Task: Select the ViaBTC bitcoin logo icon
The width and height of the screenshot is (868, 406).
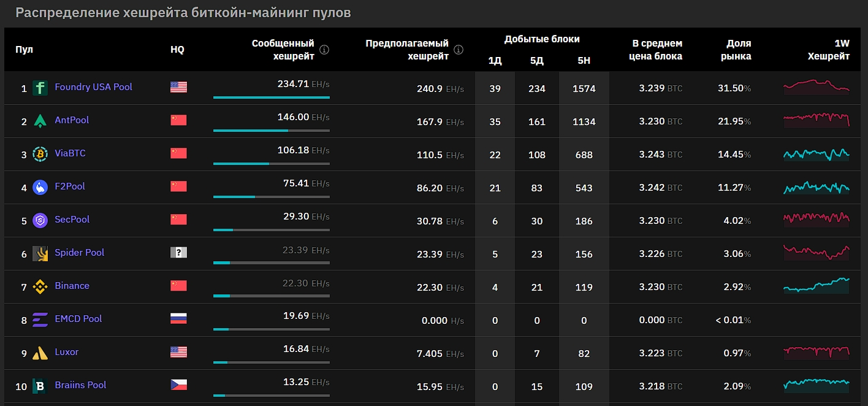Action: coord(40,154)
